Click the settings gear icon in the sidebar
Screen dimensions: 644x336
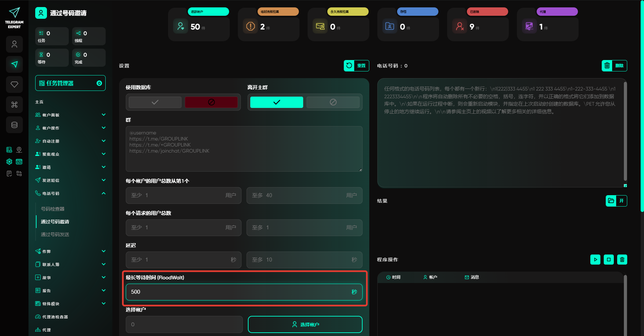tap(9, 162)
